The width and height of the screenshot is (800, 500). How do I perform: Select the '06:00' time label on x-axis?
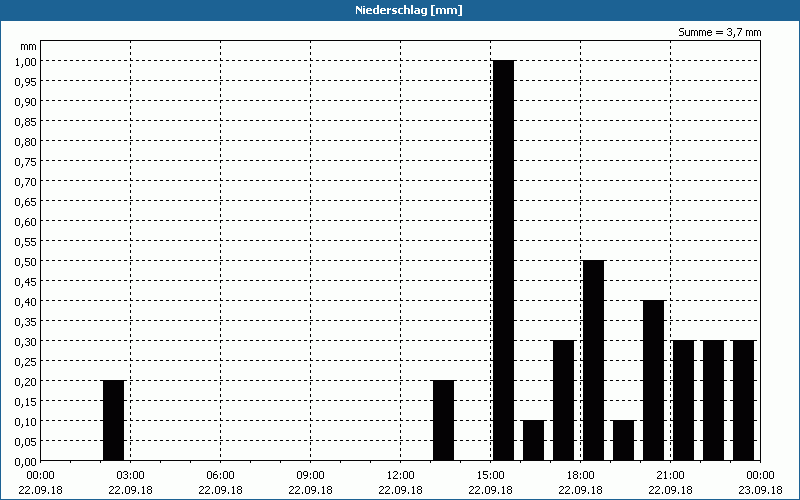[x=220, y=476]
